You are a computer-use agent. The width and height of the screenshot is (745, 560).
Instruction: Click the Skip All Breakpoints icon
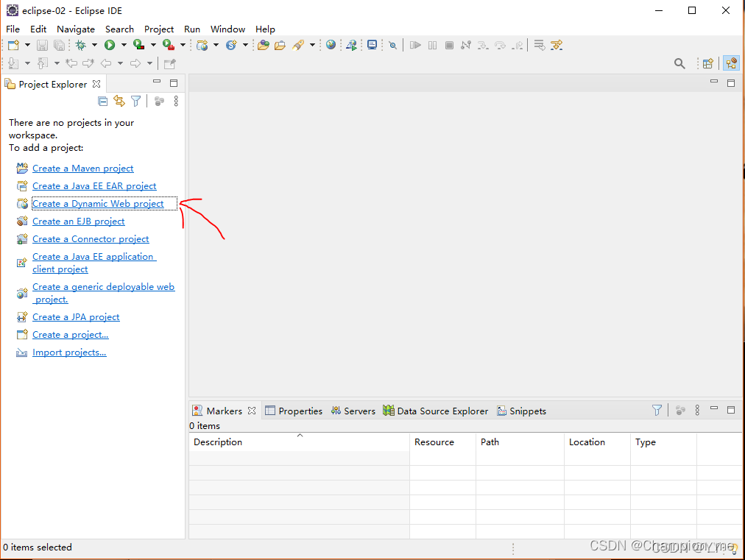392,45
